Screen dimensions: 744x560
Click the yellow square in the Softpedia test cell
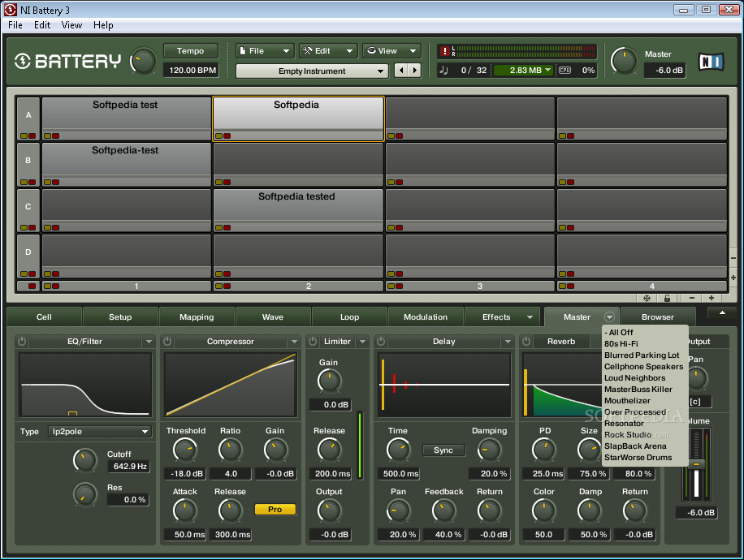pos(47,136)
